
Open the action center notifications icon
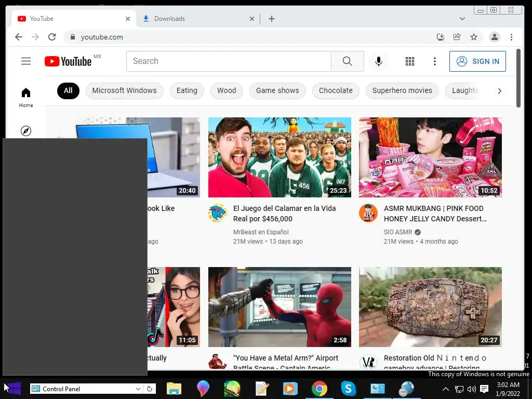point(485,389)
